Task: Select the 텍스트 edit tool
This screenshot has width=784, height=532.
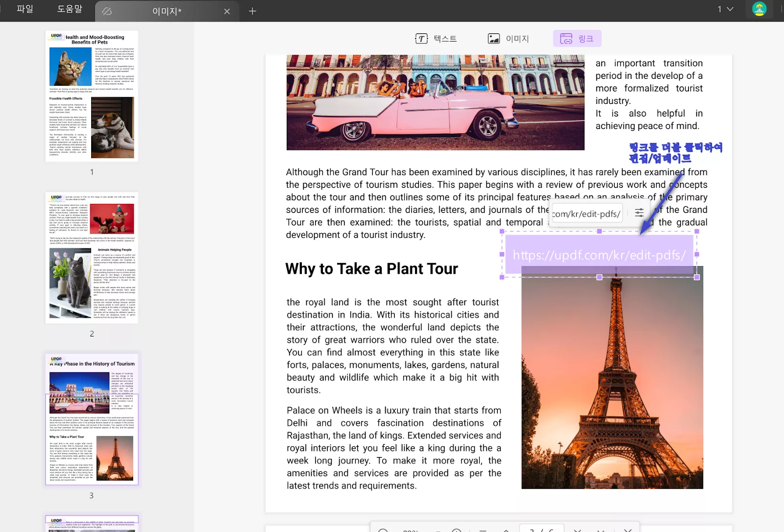Action: pyautogui.click(x=436, y=39)
